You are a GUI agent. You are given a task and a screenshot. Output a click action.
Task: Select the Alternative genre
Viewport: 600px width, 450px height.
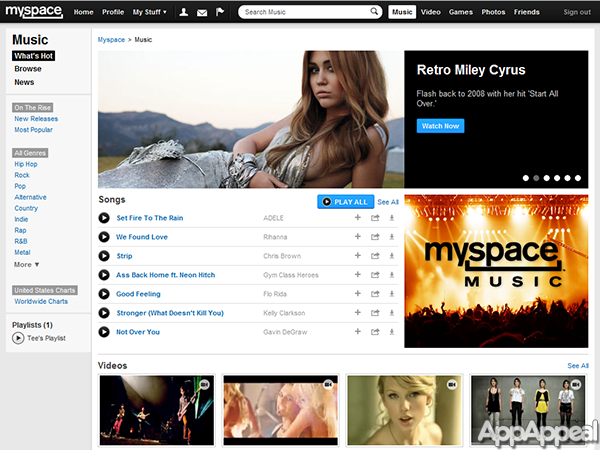tap(30, 197)
